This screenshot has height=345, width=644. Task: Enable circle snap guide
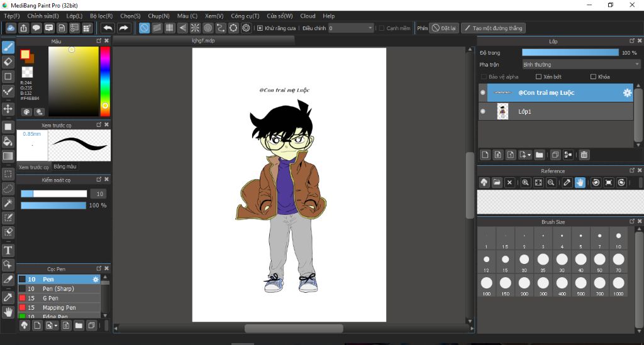pos(208,28)
